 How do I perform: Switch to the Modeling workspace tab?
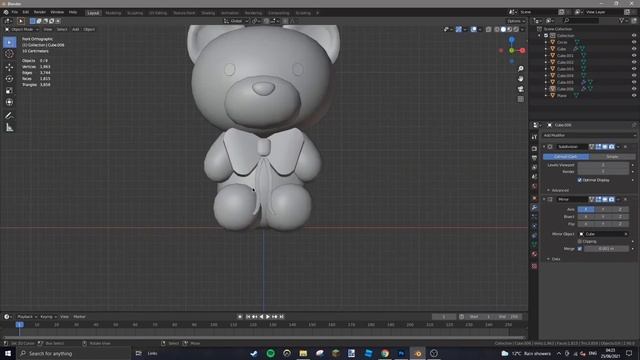click(113, 13)
